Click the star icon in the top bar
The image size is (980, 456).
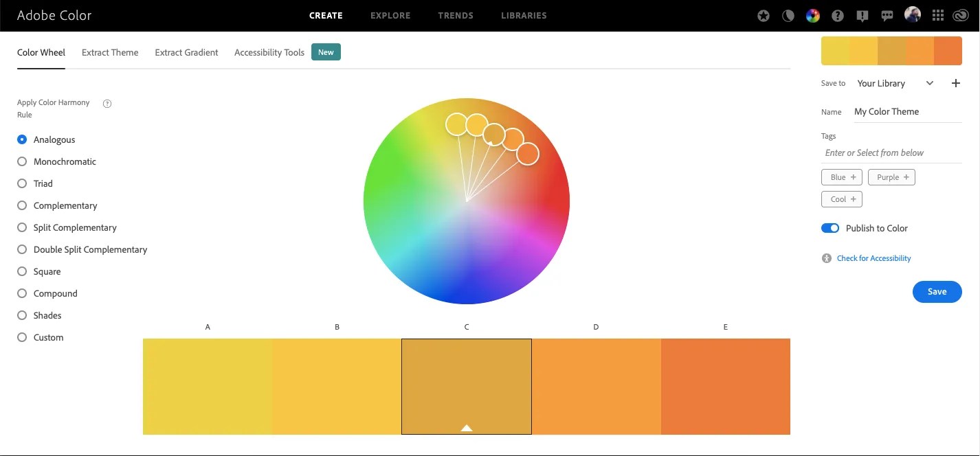point(763,14)
